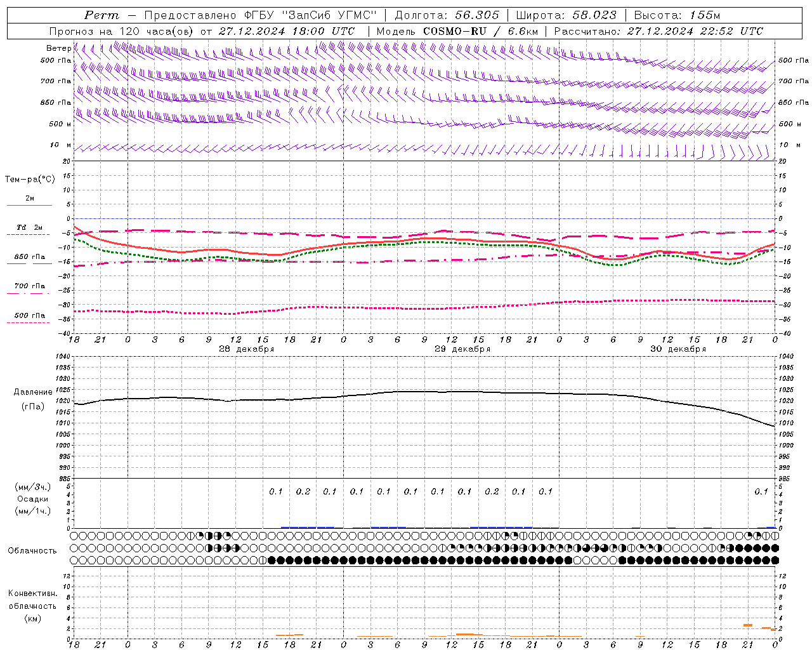Click the "Ветер" wind panel label
This screenshot has height=650, width=812.
point(59,48)
